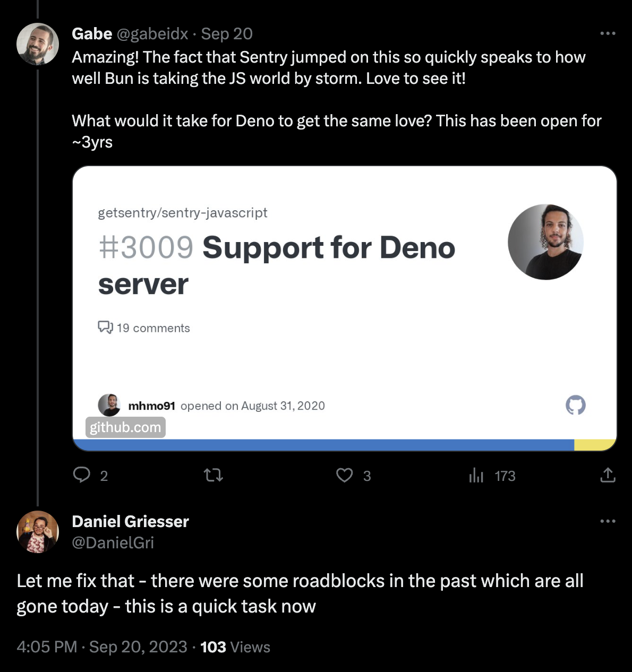This screenshot has height=672, width=632.
Task: Share Gabe's tweet via the share icon
Action: [609, 476]
